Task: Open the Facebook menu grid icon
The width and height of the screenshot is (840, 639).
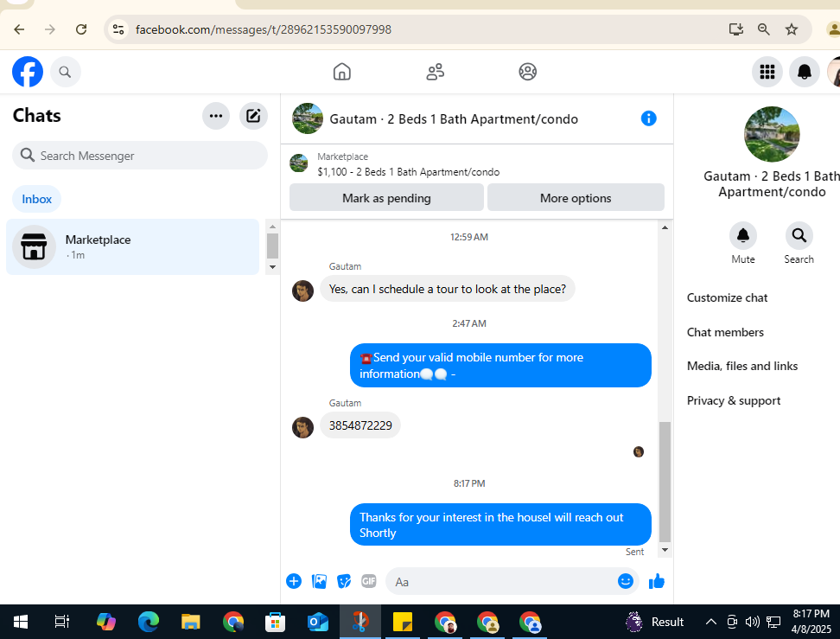Action: click(x=767, y=71)
